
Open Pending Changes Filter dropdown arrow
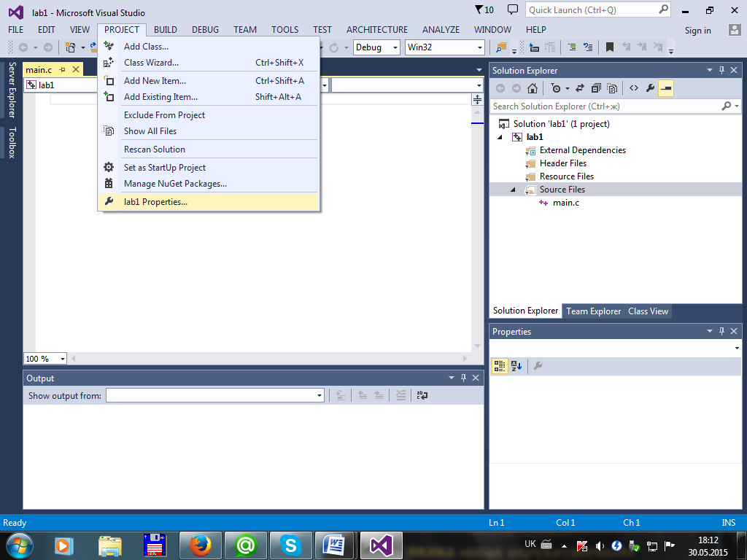click(567, 88)
